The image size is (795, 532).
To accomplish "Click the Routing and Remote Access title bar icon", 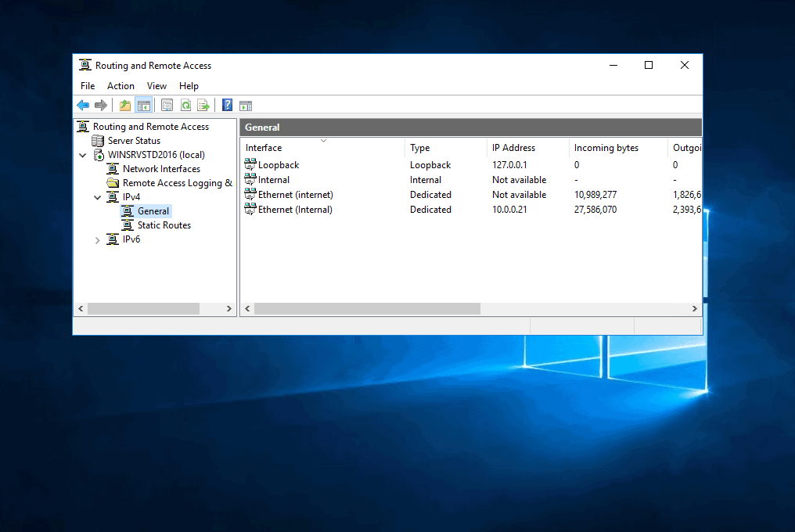I will (x=85, y=65).
